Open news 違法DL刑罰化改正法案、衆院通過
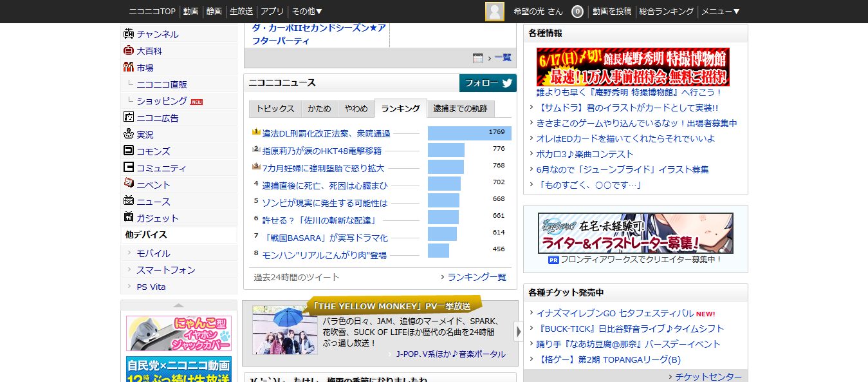Image resolution: width=868 pixels, height=382 pixels. 326,133
